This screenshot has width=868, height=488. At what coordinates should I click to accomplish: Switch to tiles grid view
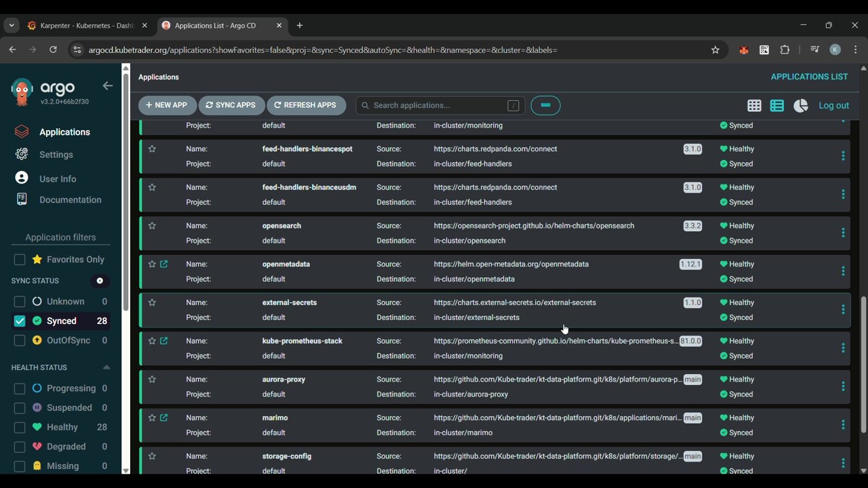(754, 106)
